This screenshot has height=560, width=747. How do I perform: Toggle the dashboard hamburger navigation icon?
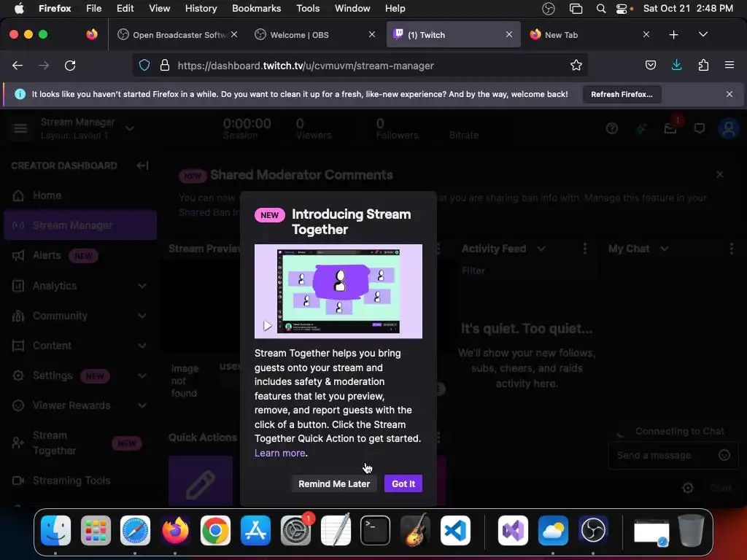(x=20, y=128)
